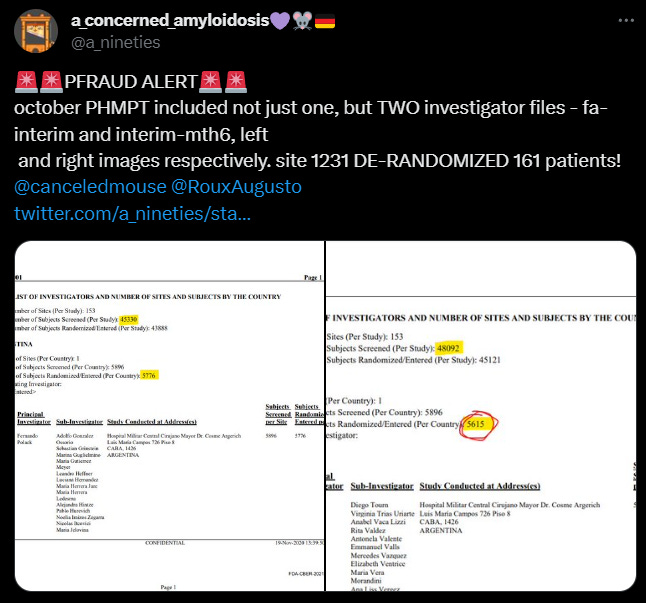Click the highlighted 5776 randomized number
Image resolution: width=646 pixels, height=603 pixels.
(149, 375)
